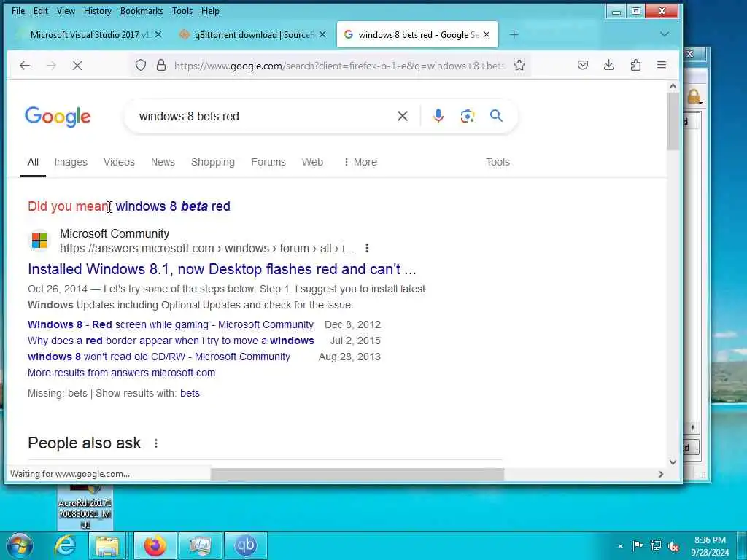
Task: Open Windows Explorer from the taskbar
Action: (108, 545)
